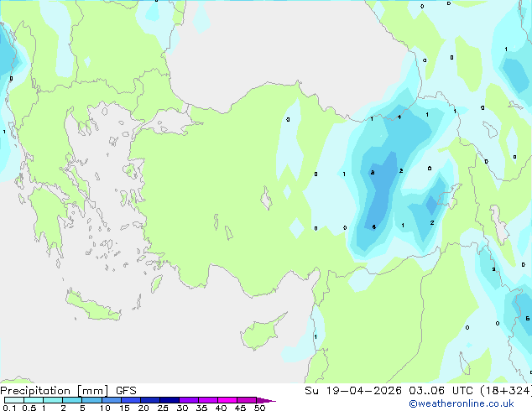532x411 pixels.
Task: Click the legend arrow tip above 50 mm
Action: (x=266, y=400)
